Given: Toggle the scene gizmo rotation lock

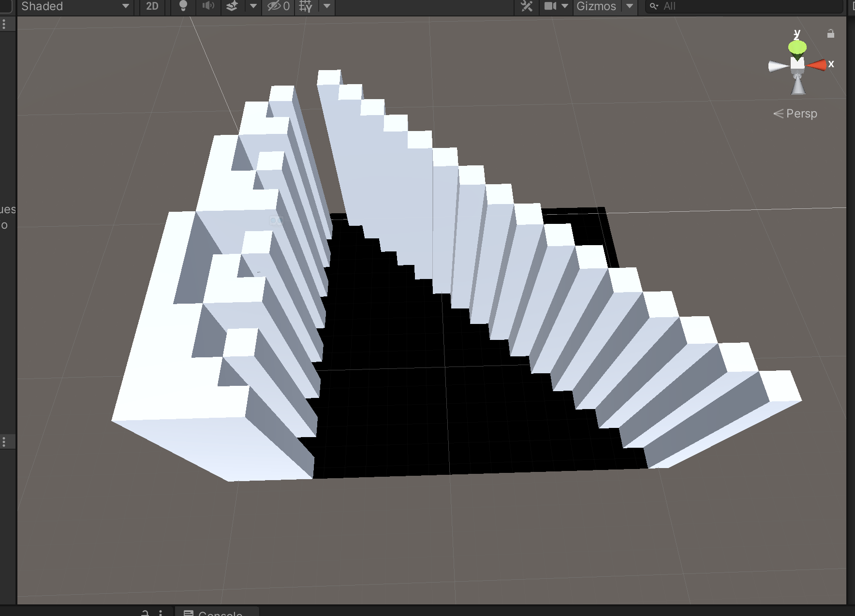Looking at the screenshot, I should pyautogui.click(x=831, y=34).
